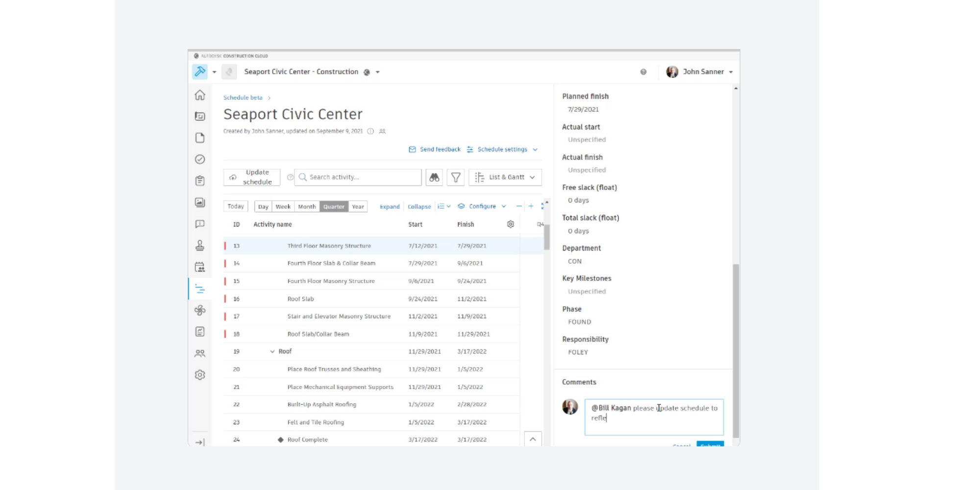The height and width of the screenshot is (490, 980).
Task: Click help icon next to Update schedule
Action: [x=290, y=177]
